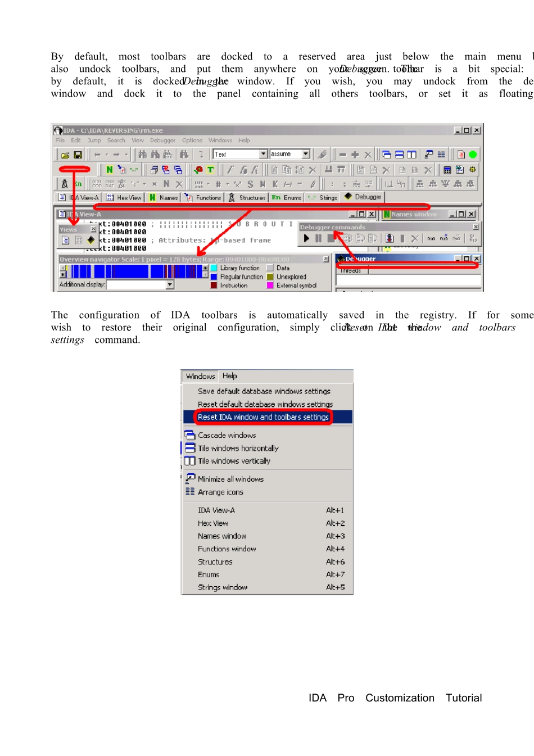
Task: Click the dark red Instruction legend swatch
Action: [214, 286]
